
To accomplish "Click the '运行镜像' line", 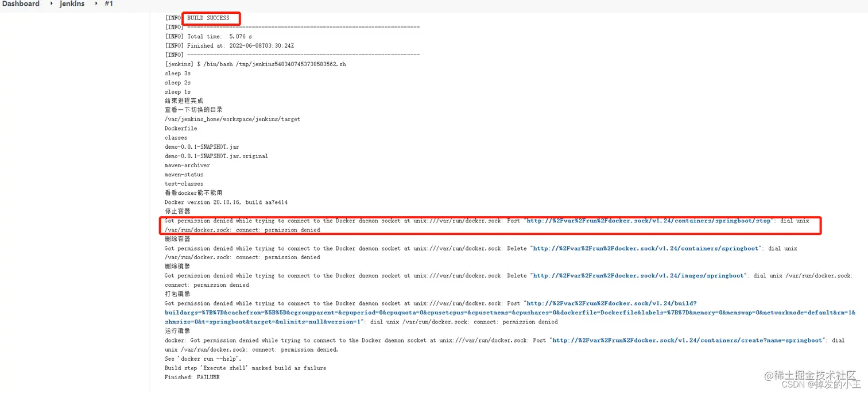I will click(177, 331).
